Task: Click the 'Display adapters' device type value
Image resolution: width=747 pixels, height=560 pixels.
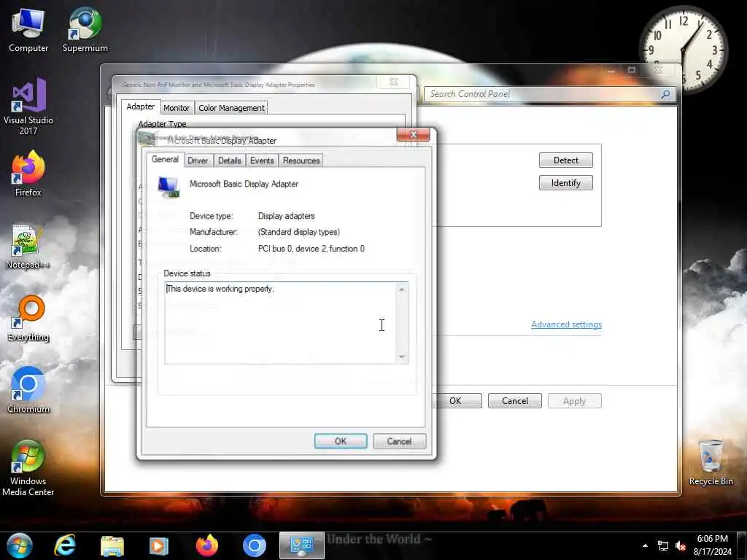Action: click(x=286, y=216)
